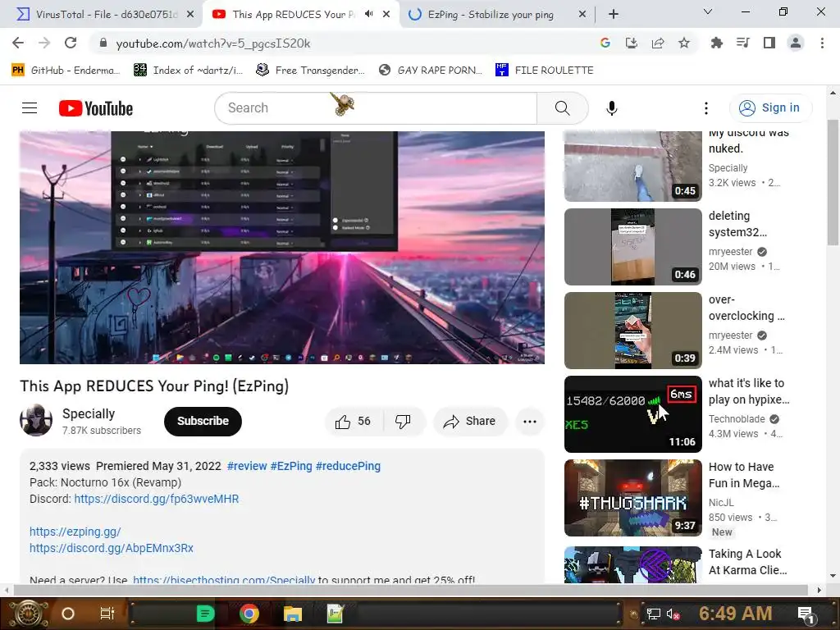Open the notification center icon
Image resolution: width=840 pixels, height=630 pixels.
pyautogui.click(x=806, y=614)
